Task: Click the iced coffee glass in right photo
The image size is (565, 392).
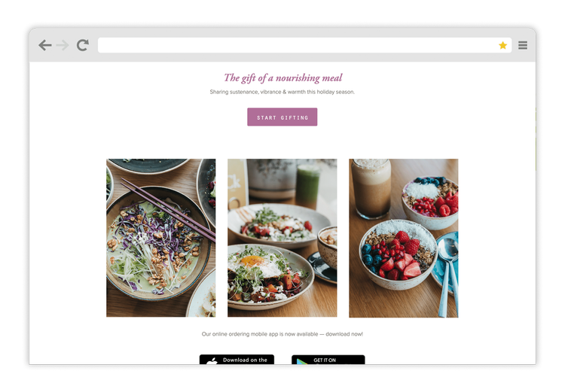Action: (371, 188)
